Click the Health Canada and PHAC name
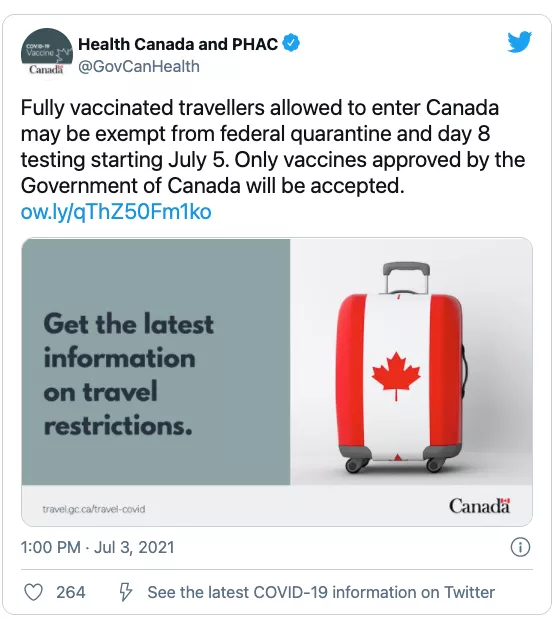The width and height of the screenshot is (555, 620). click(x=178, y=44)
